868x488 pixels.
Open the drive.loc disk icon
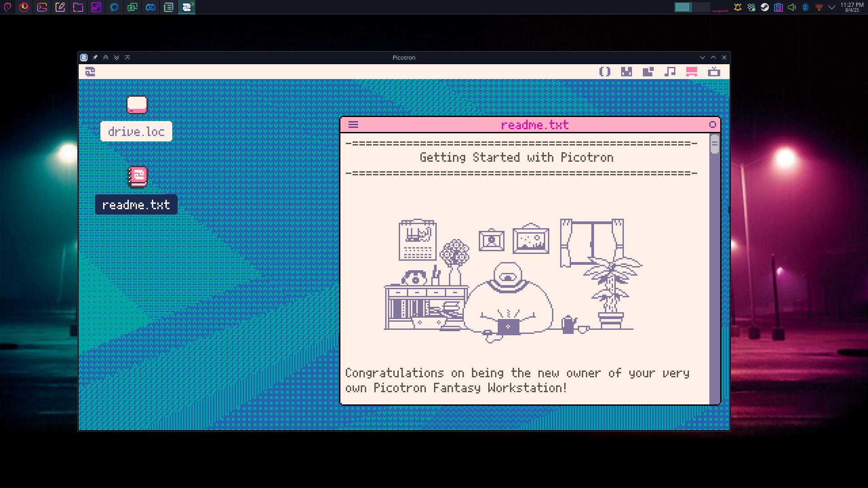[x=137, y=105]
